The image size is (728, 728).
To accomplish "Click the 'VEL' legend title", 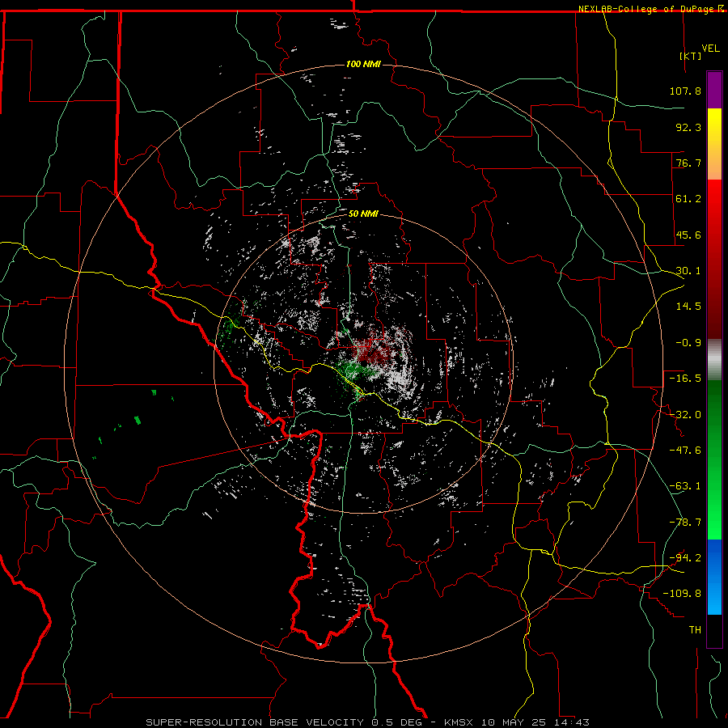I will (710, 49).
